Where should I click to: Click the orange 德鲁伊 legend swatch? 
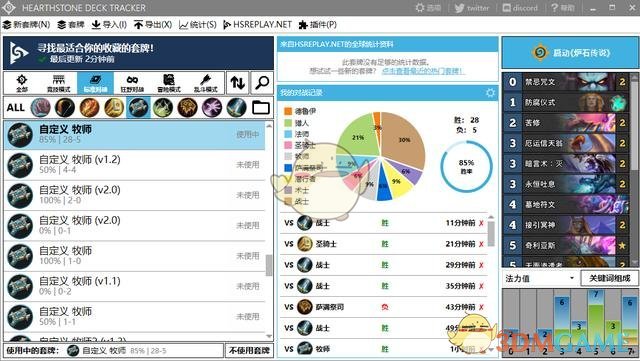click(288, 111)
